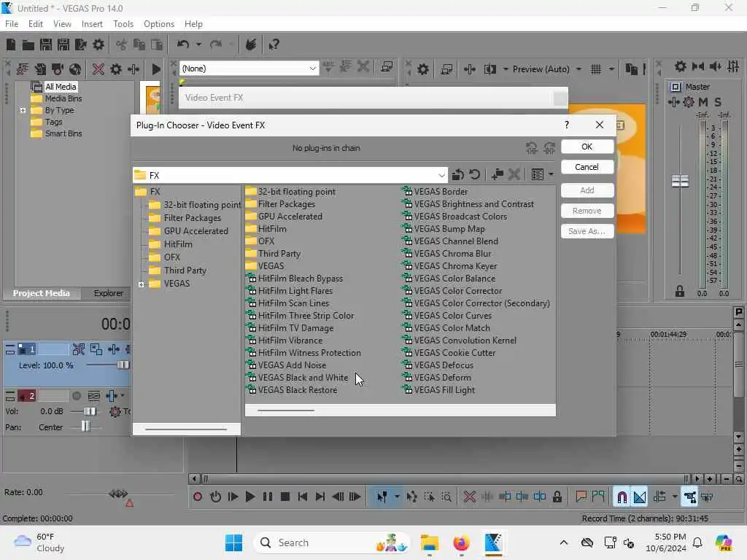Toggle Enable Snapping magnet icon
Viewport: 747px width, 560px height.
pos(622,497)
